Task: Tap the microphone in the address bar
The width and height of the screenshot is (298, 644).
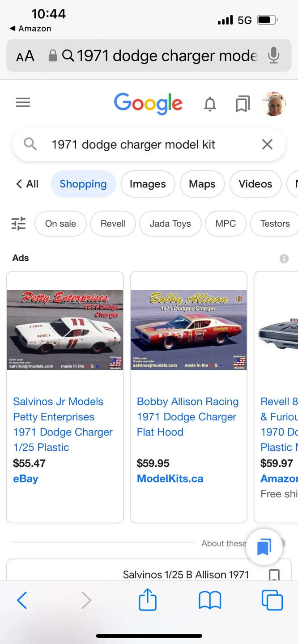Action: point(273,56)
